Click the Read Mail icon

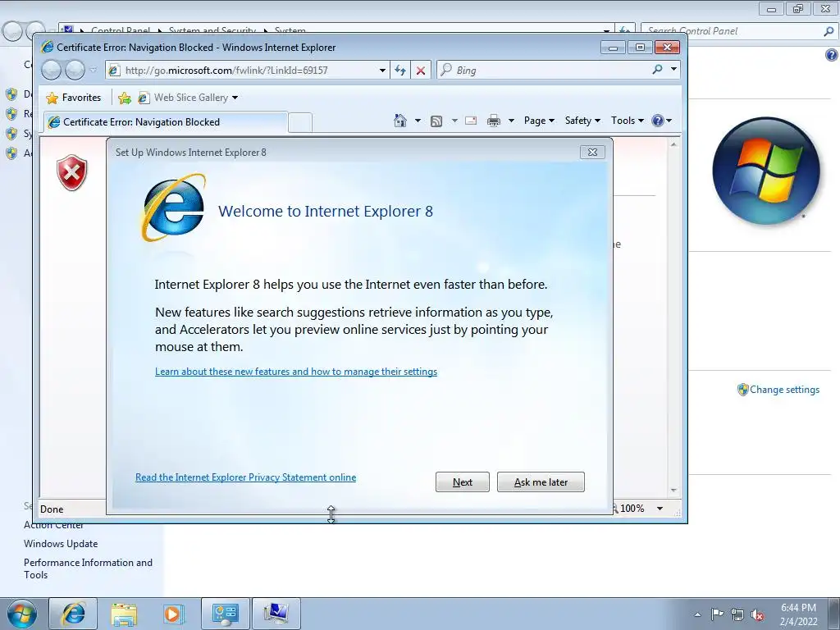point(470,121)
